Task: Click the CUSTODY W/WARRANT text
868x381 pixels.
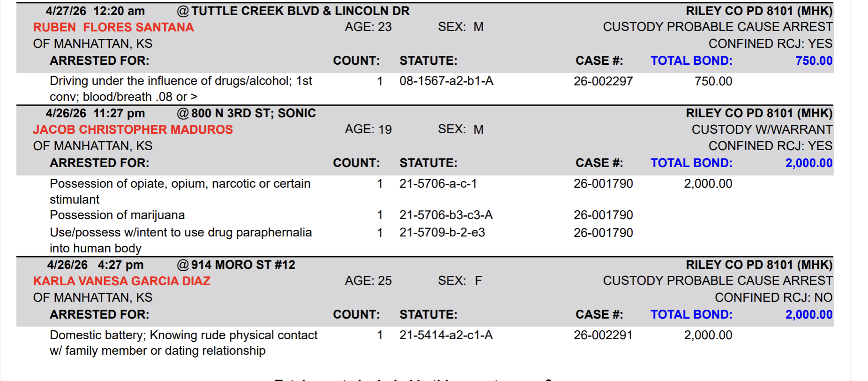Action: 762,130
